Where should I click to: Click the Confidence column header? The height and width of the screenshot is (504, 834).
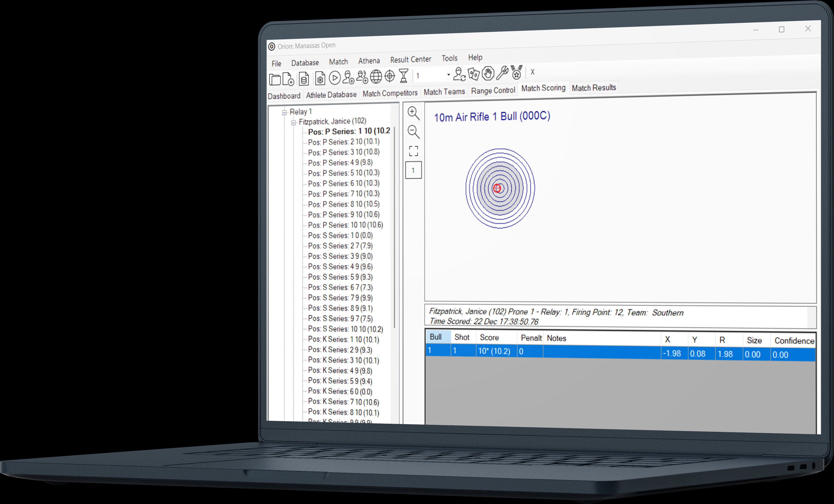pos(793,341)
